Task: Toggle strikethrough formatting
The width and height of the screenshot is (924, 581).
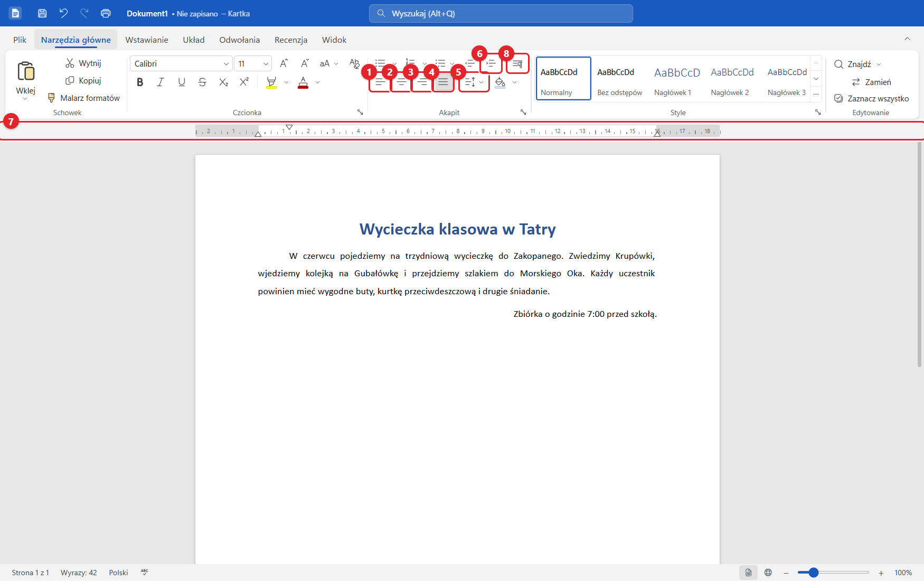Action: point(202,82)
